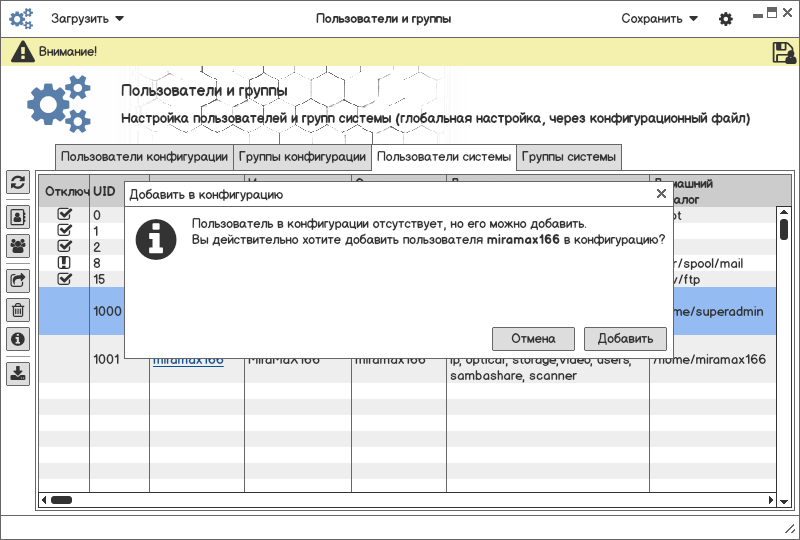Confirm with the Добавить button
This screenshot has width=800, height=540.
point(625,338)
